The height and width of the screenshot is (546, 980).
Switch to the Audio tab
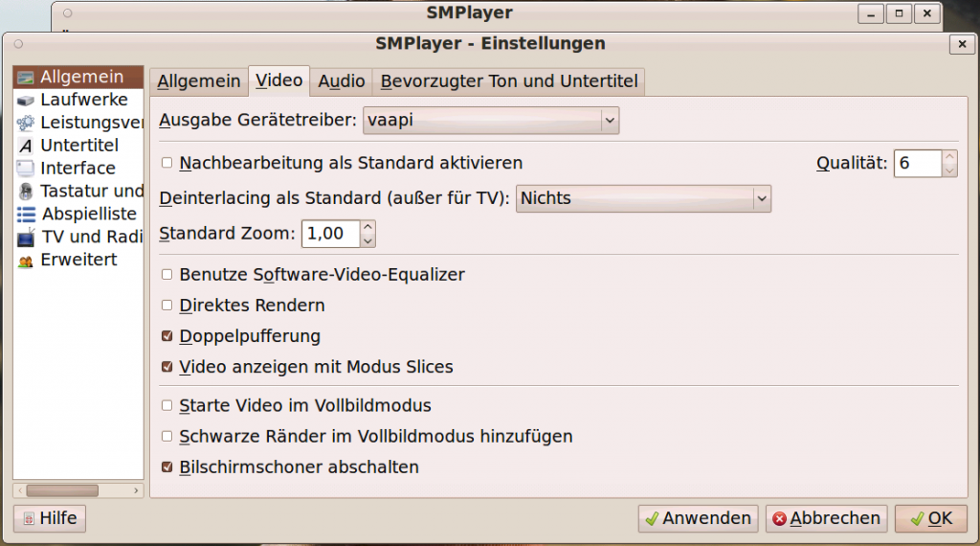click(342, 81)
